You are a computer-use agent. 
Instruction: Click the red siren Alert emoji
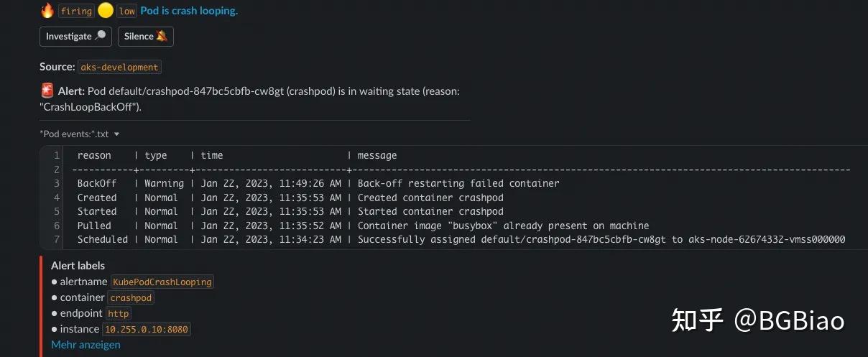click(47, 91)
